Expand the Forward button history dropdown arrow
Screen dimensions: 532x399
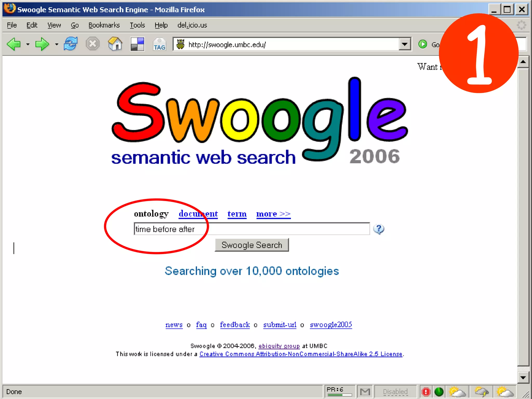pos(56,44)
